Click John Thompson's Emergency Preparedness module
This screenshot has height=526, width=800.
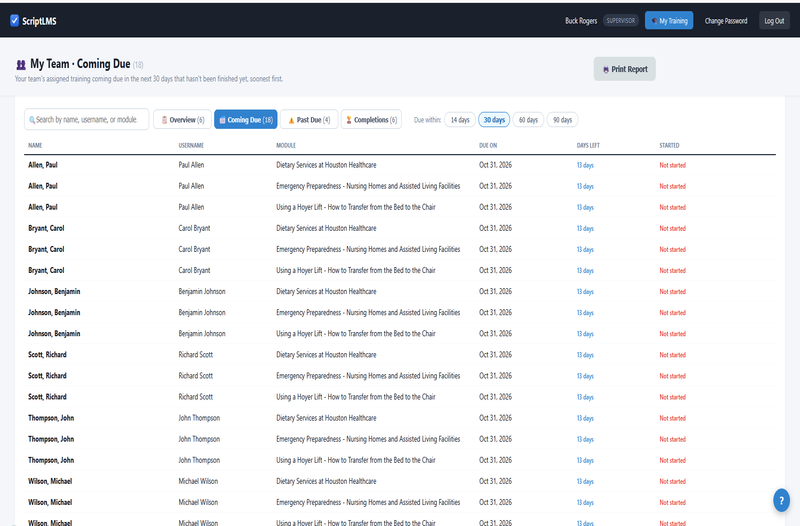point(368,439)
